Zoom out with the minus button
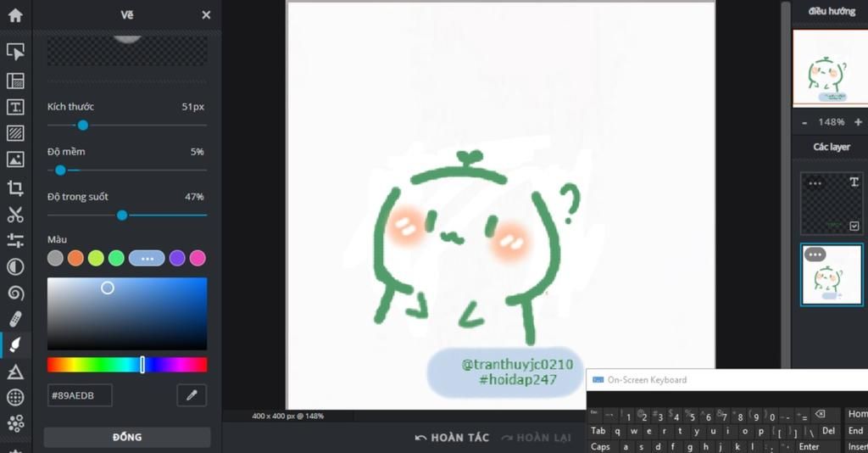 [804, 122]
